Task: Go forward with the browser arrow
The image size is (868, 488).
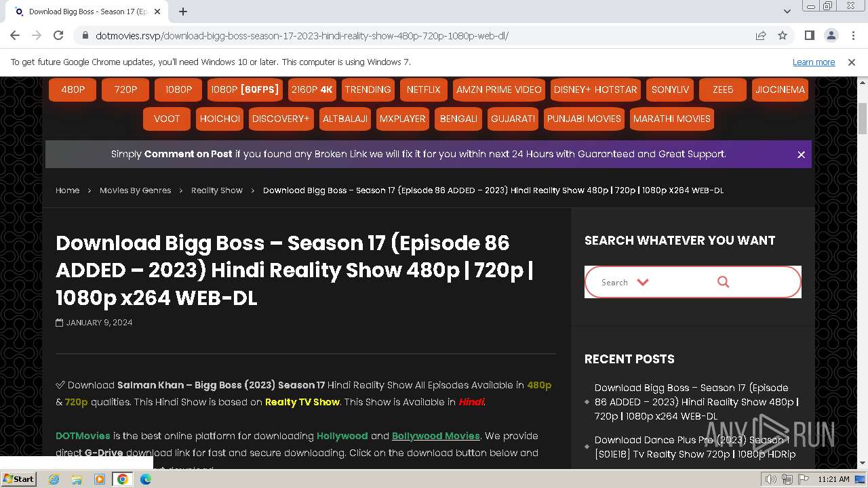Action: tap(37, 35)
